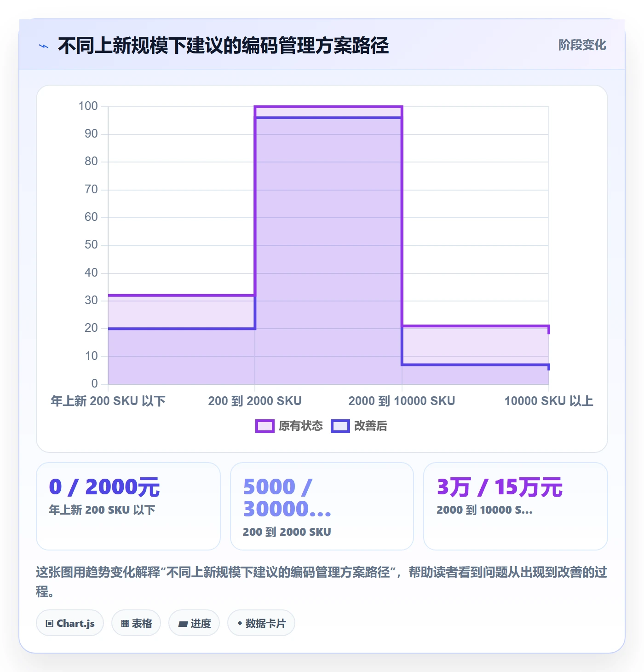Image resolution: width=644 pixels, height=672 pixels.
Task: Click the card caption 年上新 200 SKU 以下
Action: [102, 510]
